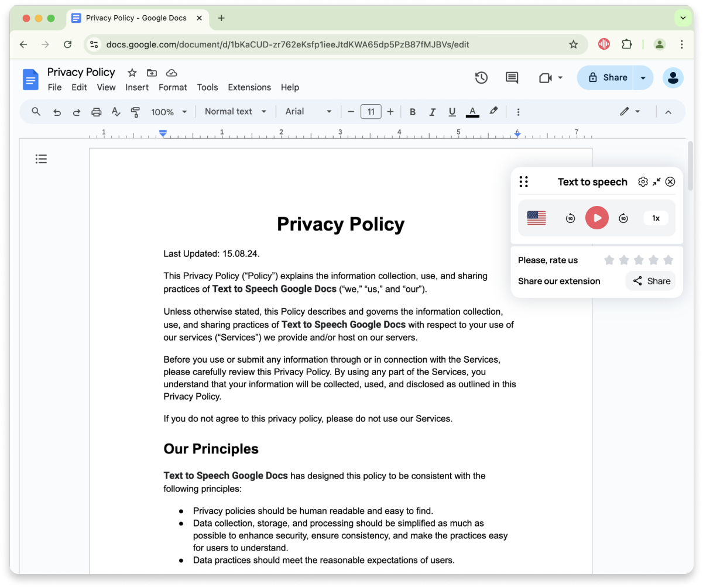Open the Tools menu
Image resolution: width=703 pixels, height=588 pixels.
(x=207, y=87)
